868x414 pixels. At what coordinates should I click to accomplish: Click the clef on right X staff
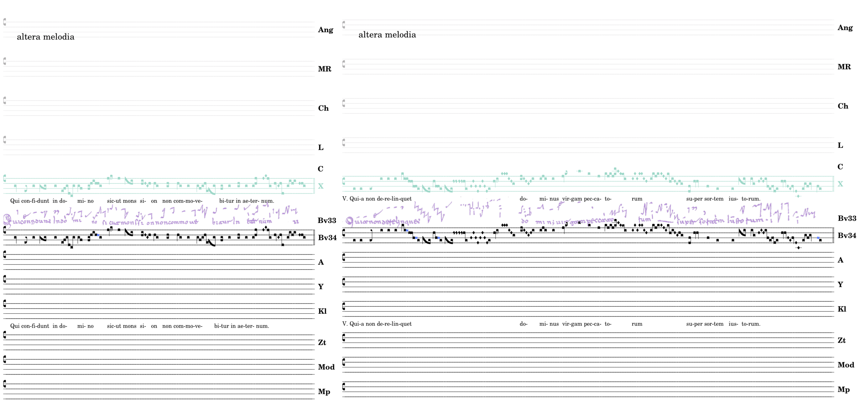(x=344, y=181)
